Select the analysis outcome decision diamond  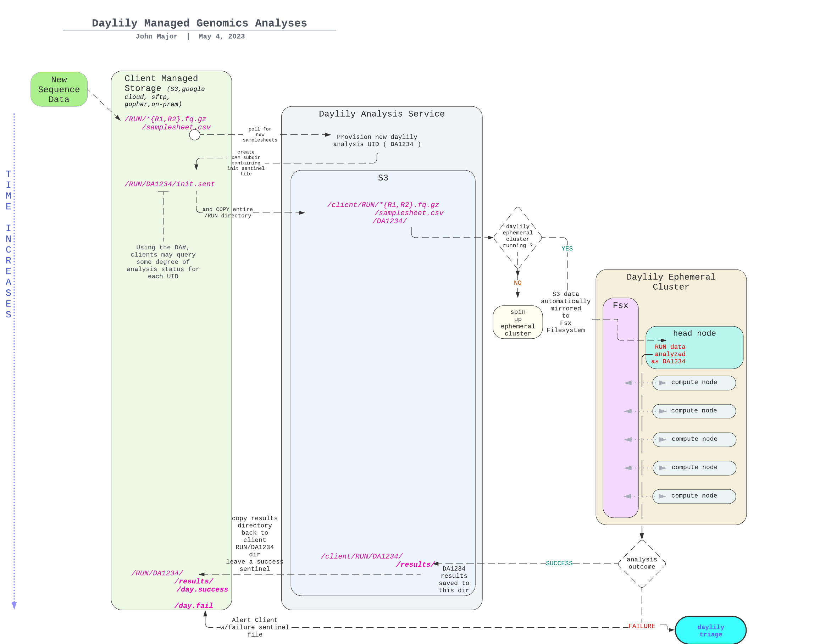tap(642, 563)
